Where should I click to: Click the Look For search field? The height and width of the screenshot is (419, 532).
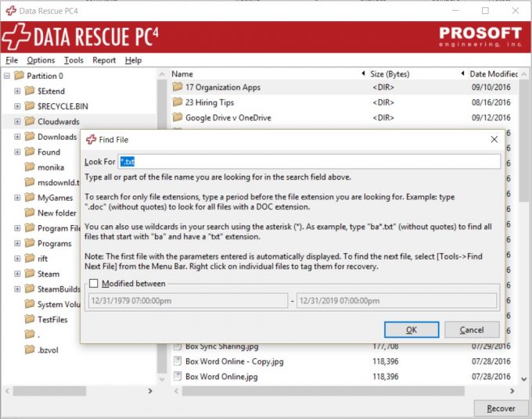click(309, 162)
